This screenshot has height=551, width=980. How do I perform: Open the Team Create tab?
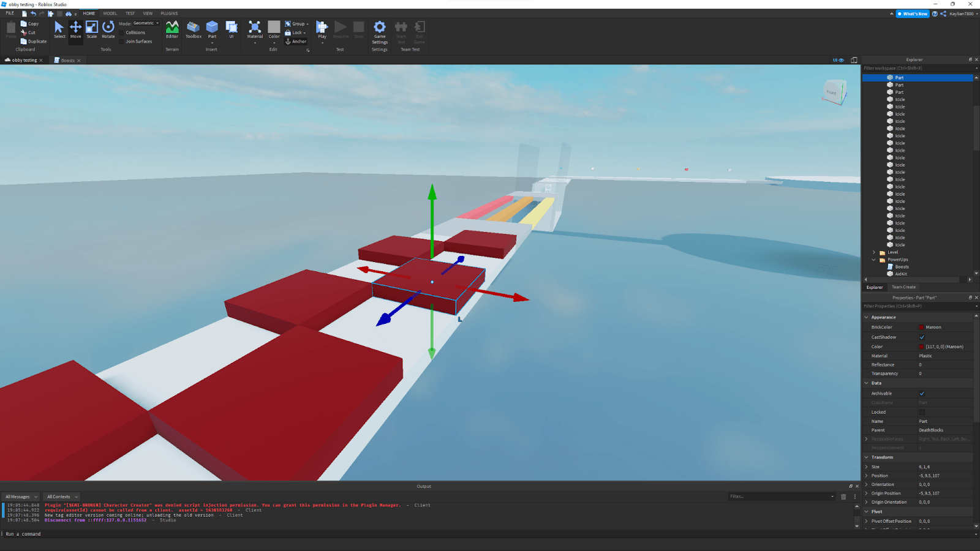point(903,287)
